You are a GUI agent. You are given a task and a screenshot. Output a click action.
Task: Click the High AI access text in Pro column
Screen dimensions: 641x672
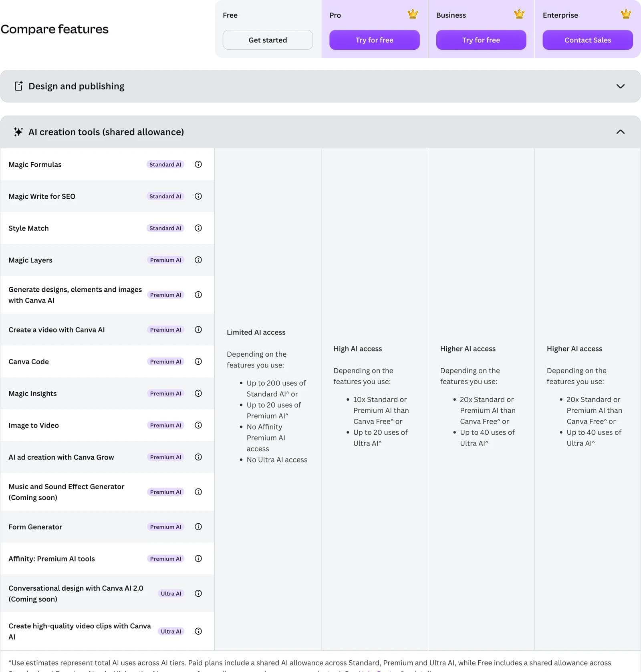(x=357, y=349)
